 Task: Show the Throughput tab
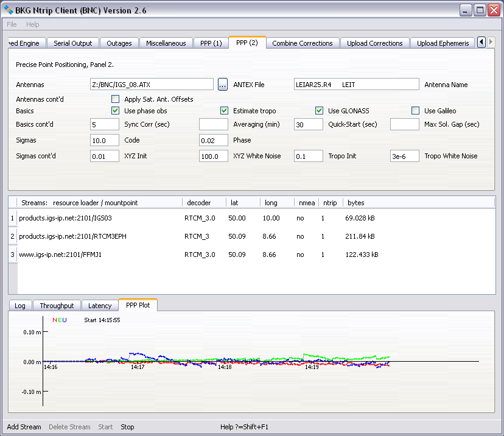57,306
